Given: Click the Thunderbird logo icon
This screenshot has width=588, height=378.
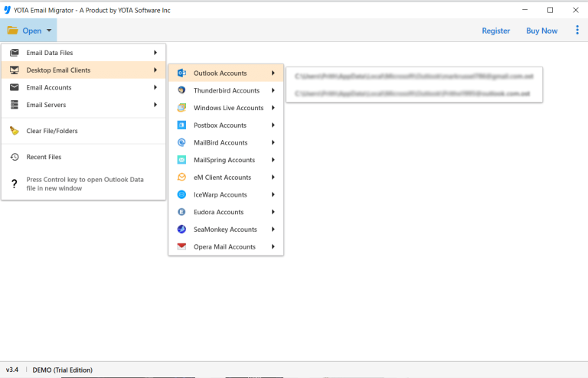Looking at the screenshot, I should point(181,90).
